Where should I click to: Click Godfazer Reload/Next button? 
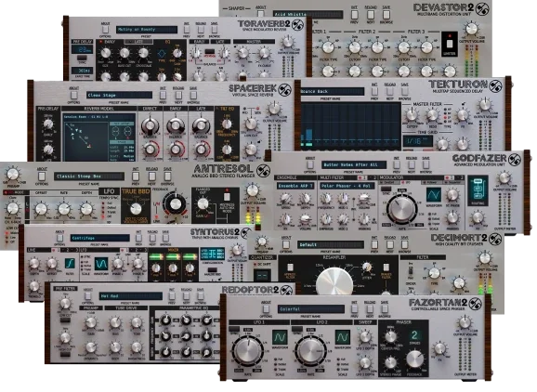[412, 164]
